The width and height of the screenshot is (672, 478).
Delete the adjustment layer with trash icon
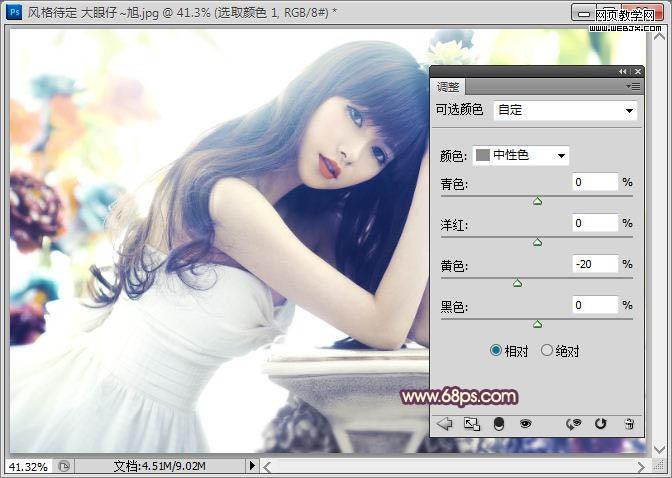[x=628, y=424]
